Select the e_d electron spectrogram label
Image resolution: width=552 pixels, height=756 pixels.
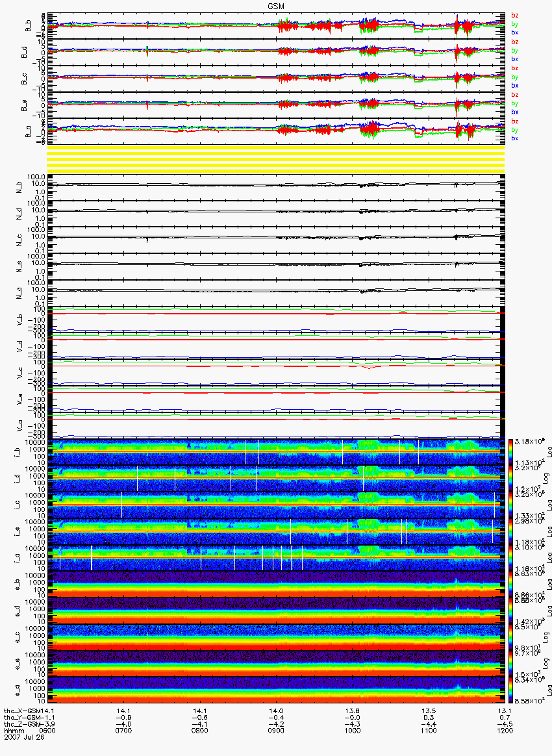(x=18, y=611)
